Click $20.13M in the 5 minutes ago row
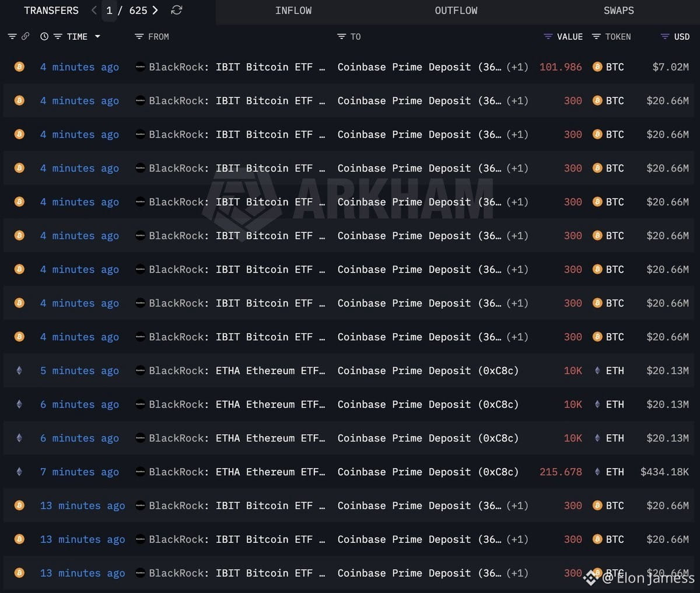The height and width of the screenshot is (593, 700). click(668, 371)
